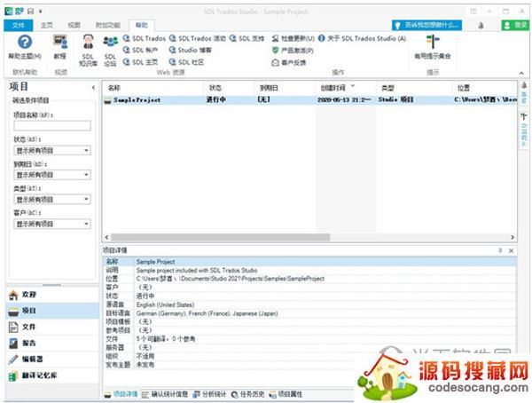The image size is (532, 403).
Task: Click the Project Name (项目名称) input field
Action: [52, 126]
